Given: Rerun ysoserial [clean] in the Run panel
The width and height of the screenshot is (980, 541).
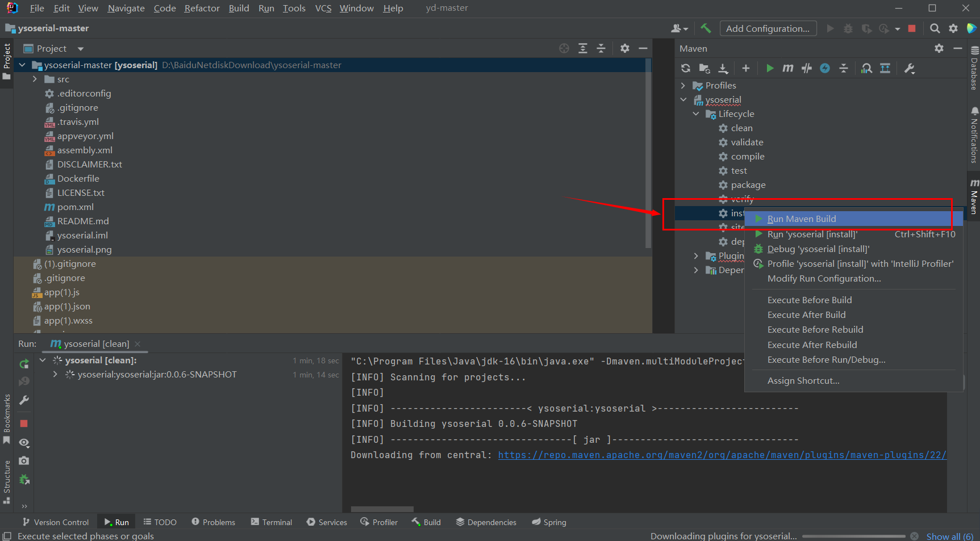Looking at the screenshot, I should [x=24, y=364].
